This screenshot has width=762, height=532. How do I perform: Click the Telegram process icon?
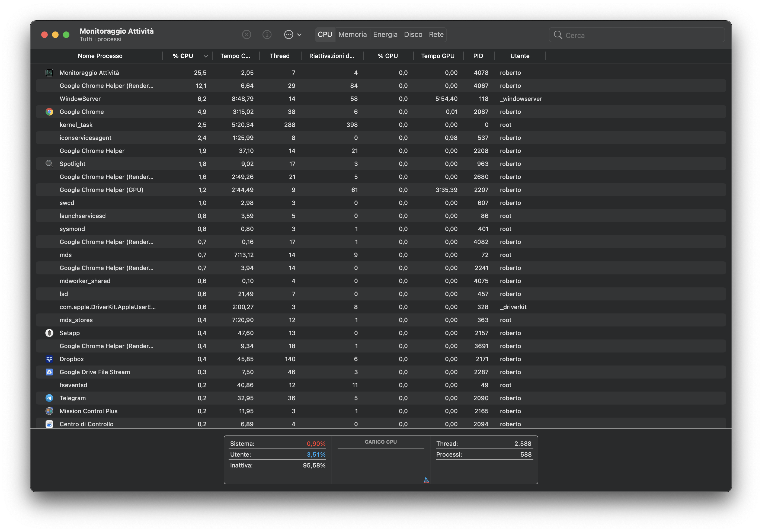(x=49, y=398)
